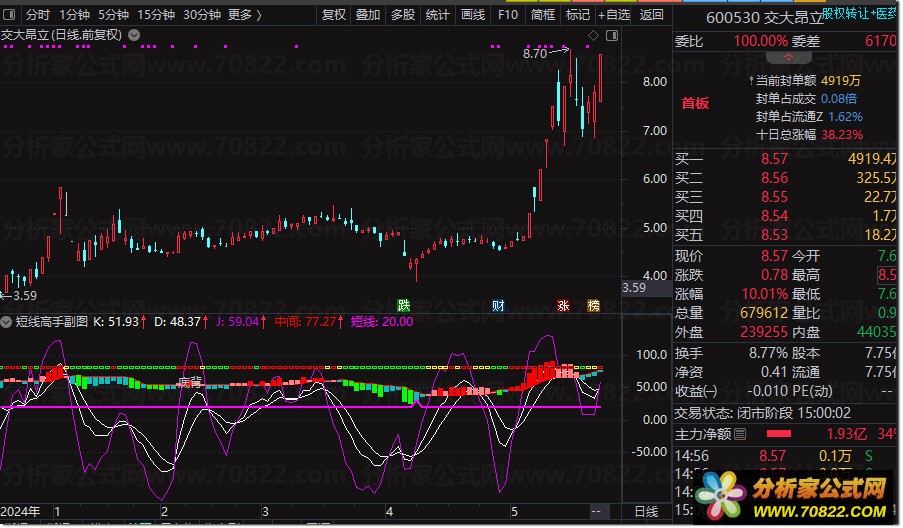Click the 换手 8.77% value

point(768,353)
